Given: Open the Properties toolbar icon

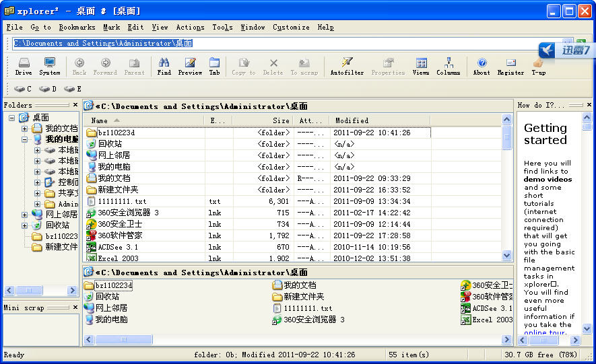Looking at the screenshot, I should 388,67.
